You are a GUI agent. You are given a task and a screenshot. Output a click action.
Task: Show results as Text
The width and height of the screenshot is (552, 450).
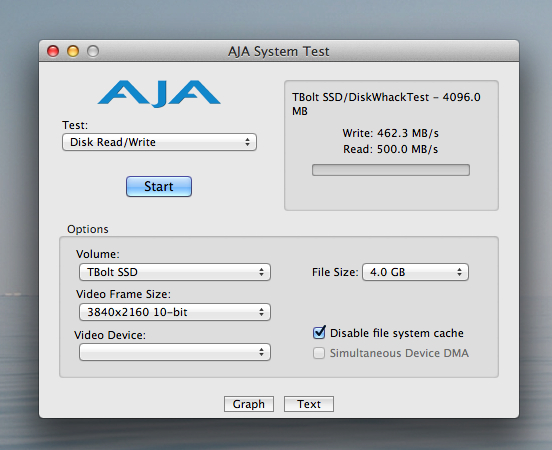coord(309,404)
